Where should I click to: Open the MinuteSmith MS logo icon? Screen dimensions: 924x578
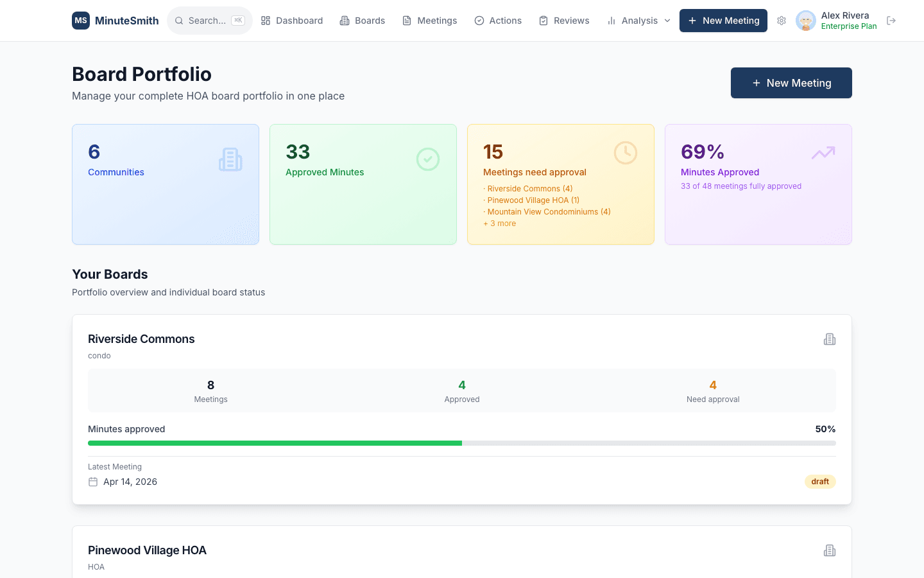tap(81, 20)
